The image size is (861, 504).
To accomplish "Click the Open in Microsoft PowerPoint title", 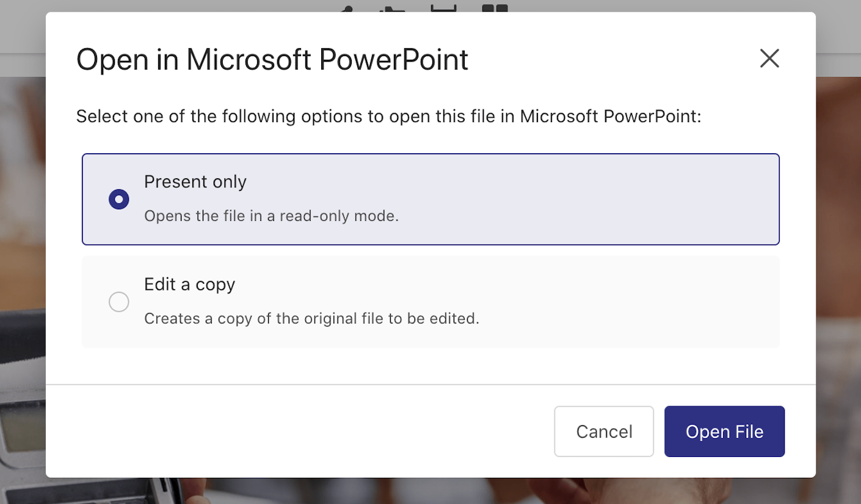I will point(272,59).
